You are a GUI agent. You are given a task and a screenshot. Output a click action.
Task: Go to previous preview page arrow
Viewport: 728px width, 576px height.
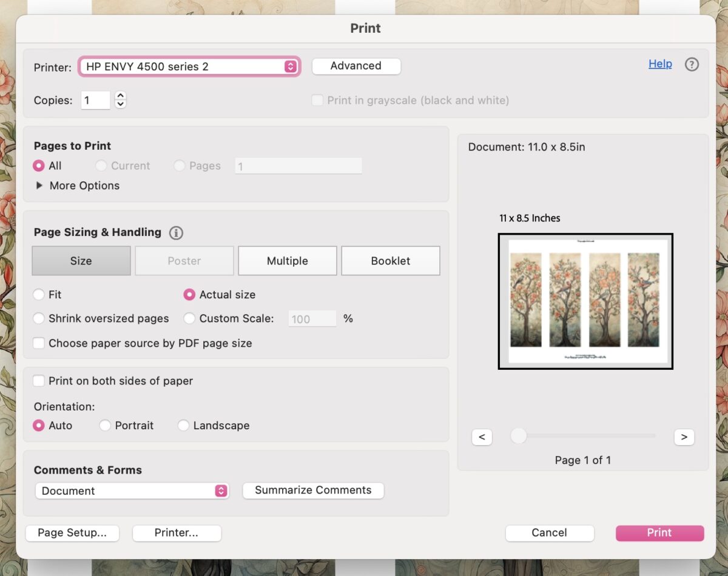(482, 437)
